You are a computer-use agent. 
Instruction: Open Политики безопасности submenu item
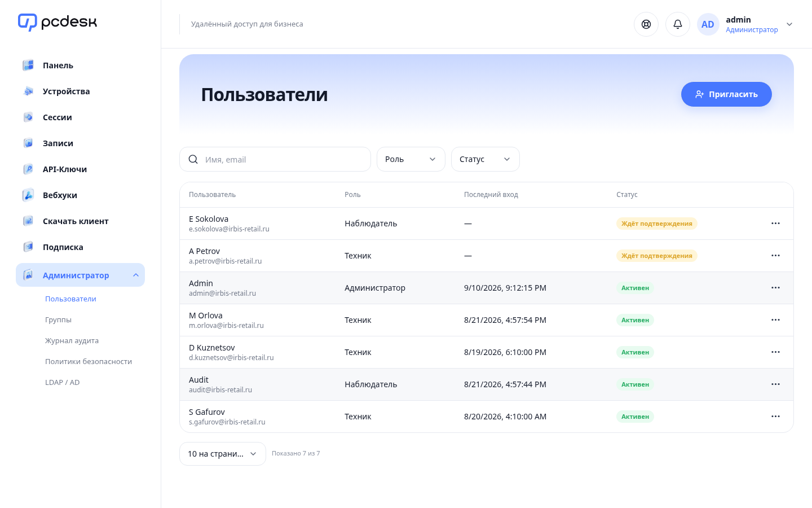pyautogui.click(x=89, y=362)
